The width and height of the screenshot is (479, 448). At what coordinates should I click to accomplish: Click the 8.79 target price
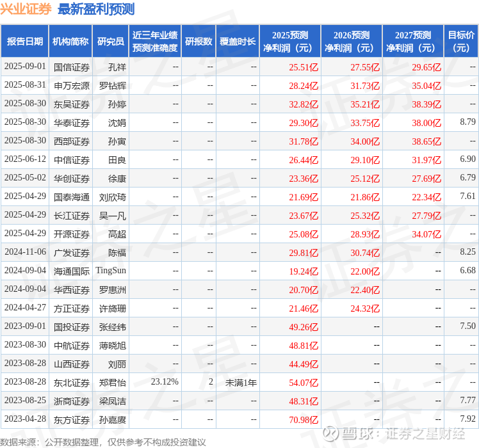tap(467, 122)
